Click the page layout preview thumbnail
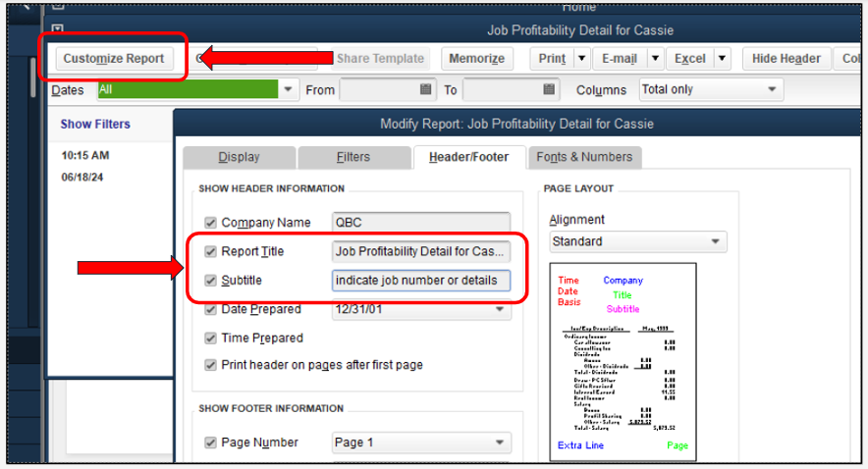 click(x=623, y=362)
